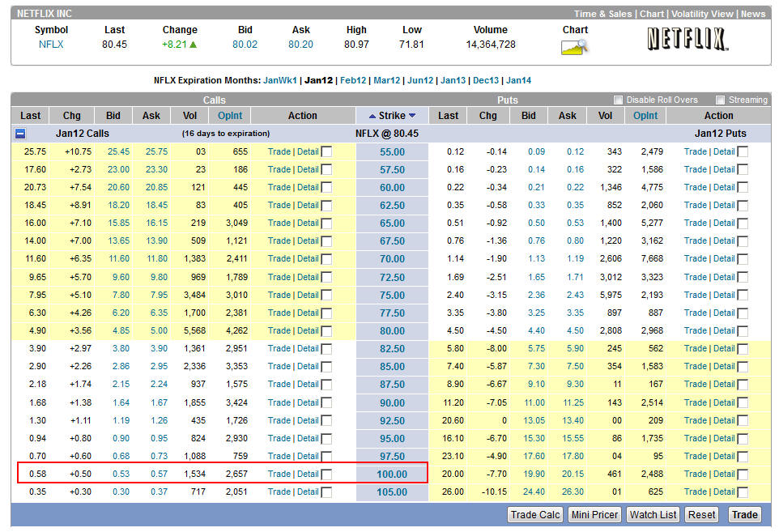The width and height of the screenshot is (779, 532).
Task: Open the Volatility View link
Action: 702,14
